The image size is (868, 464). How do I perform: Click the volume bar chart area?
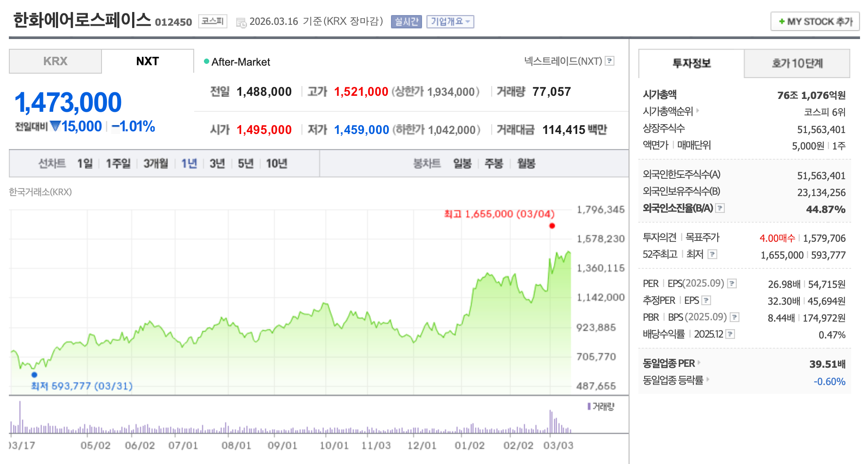pyautogui.click(x=290, y=417)
